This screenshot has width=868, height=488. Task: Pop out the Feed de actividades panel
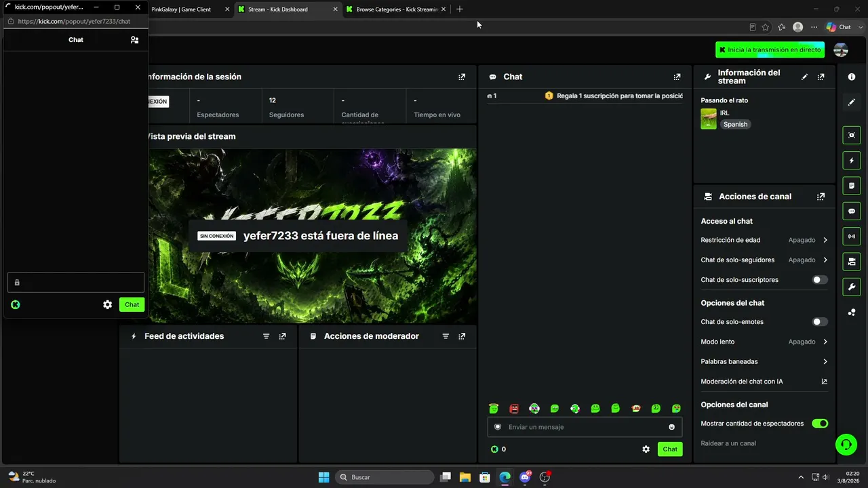(x=282, y=336)
